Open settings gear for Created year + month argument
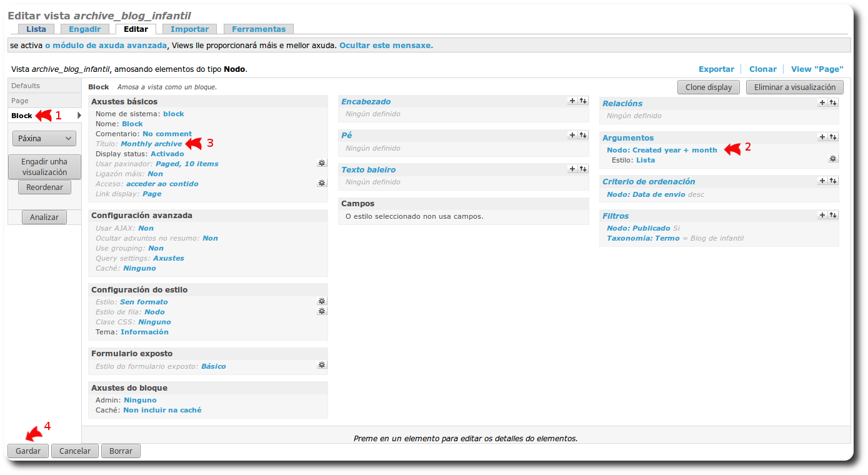 833,158
